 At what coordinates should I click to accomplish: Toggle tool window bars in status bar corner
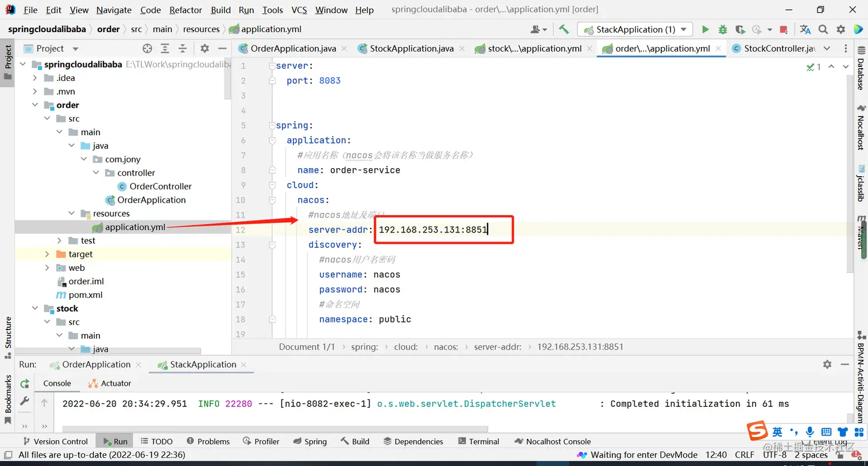(x=8, y=455)
